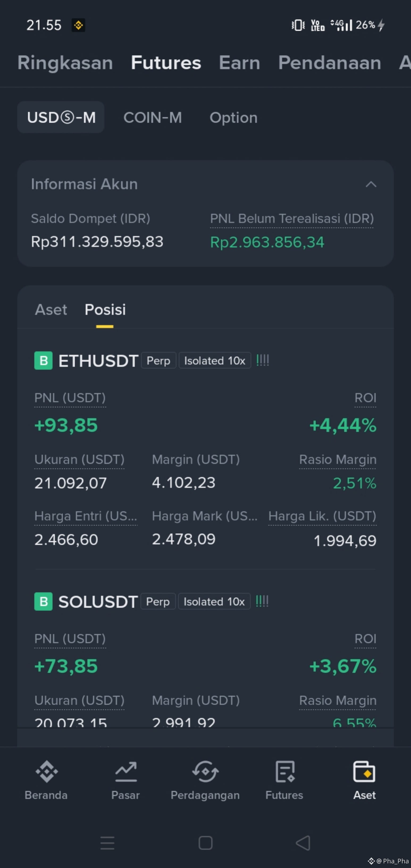Select the USDⓈ-M futures type
411x868 pixels.
point(61,117)
